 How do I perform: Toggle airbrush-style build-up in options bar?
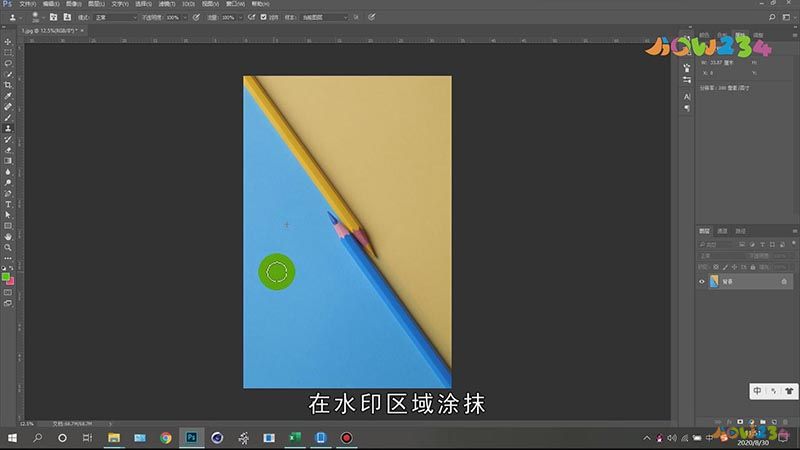(x=252, y=17)
